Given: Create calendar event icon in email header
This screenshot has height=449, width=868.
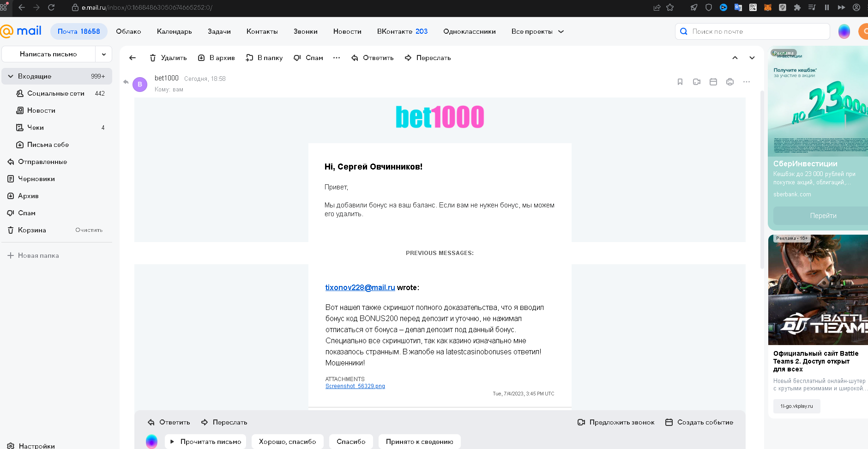Looking at the screenshot, I should click(713, 82).
